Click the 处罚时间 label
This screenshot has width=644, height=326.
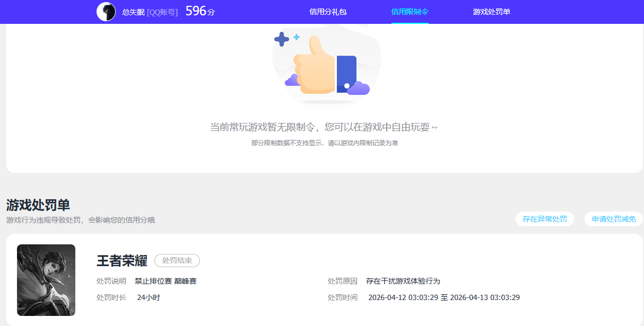[343, 297]
